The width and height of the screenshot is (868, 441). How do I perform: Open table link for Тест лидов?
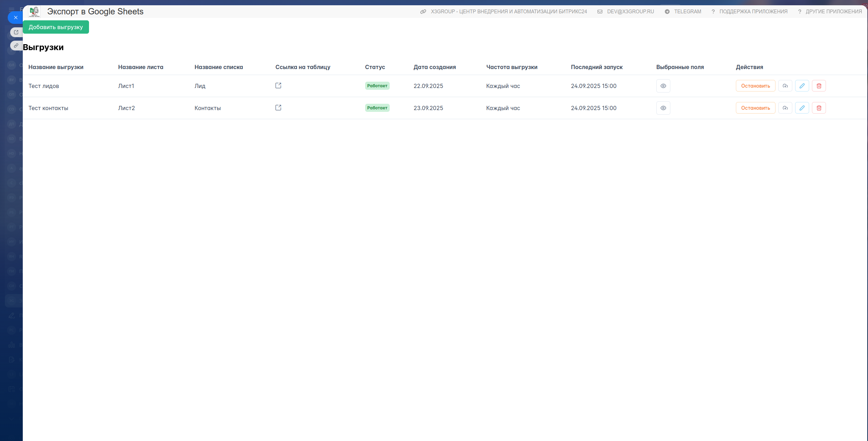278,86
